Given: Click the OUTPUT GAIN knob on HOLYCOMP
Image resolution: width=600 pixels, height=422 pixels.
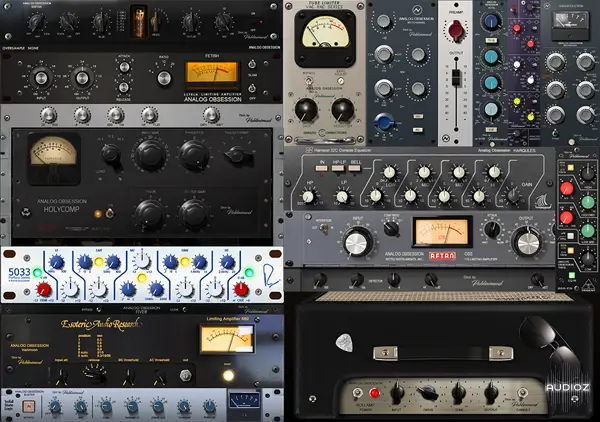Looking at the screenshot, I should point(194,214).
